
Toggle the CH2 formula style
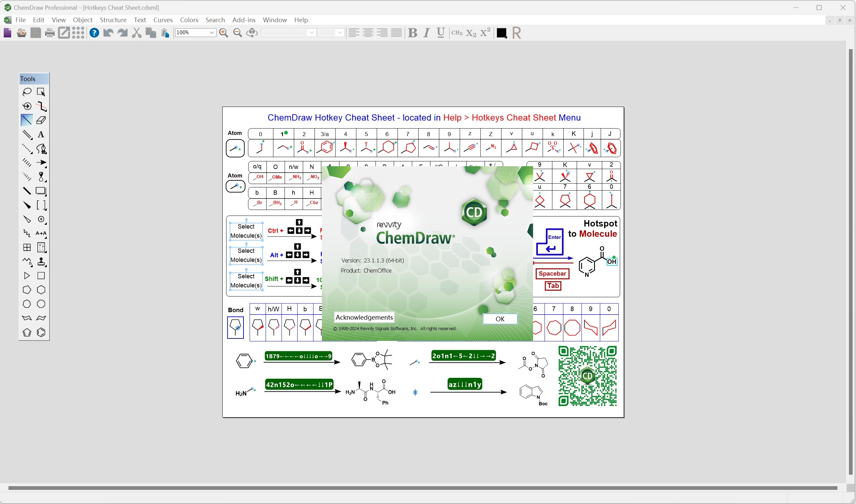coord(457,33)
